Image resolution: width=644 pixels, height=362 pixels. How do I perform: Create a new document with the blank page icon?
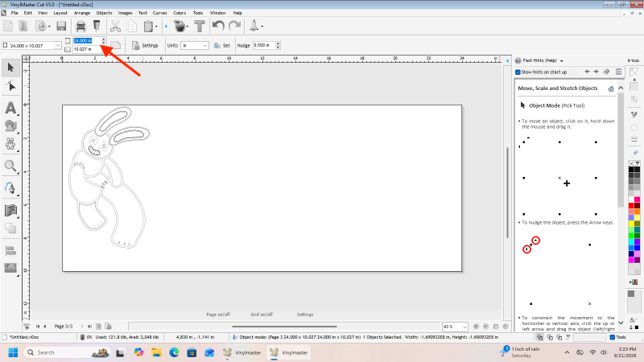[x=8, y=27]
